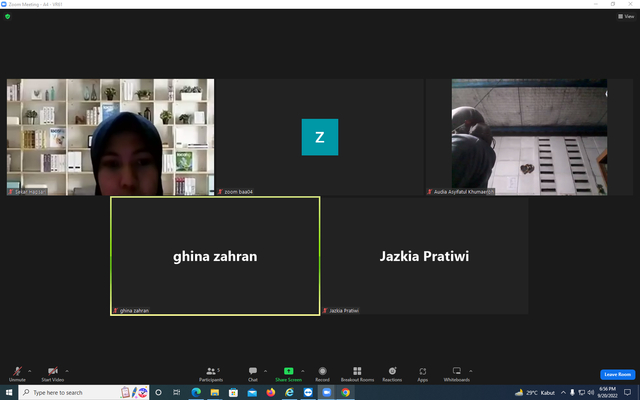Viewport: 640px width, 400px height.
Task: Launch Firefox from taskbar
Action: 271,392
